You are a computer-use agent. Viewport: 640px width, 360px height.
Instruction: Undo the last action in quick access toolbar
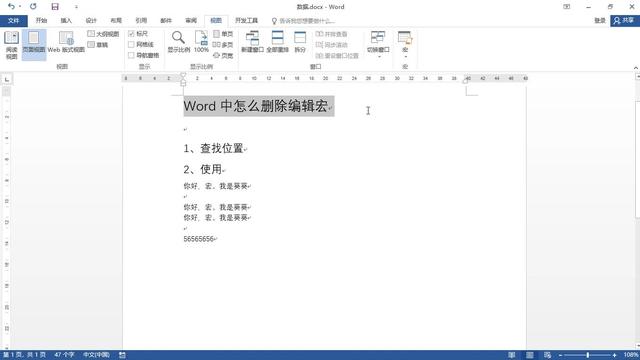pyautogui.click(x=11, y=7)
